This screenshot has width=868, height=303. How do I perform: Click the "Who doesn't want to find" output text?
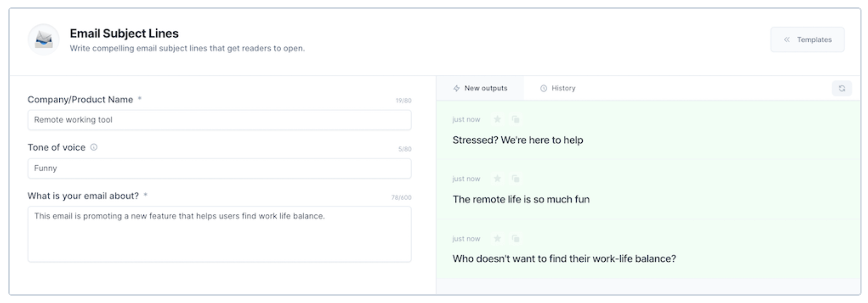(564, 259)
